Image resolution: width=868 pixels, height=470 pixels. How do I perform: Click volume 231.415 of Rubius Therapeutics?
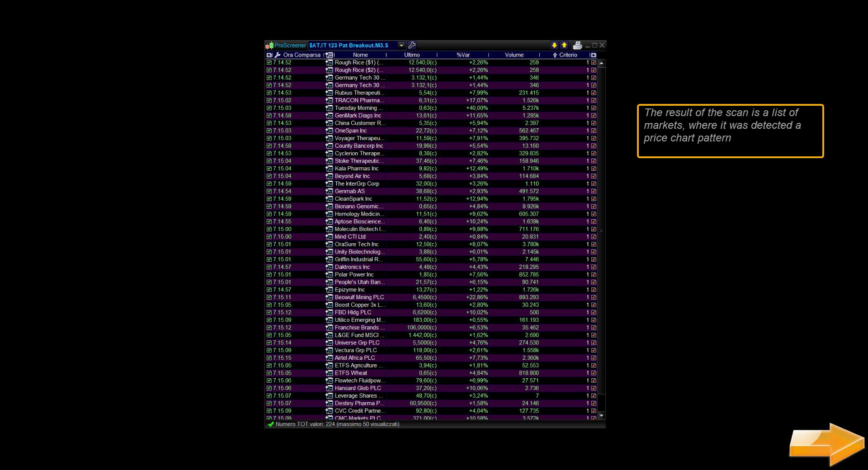(529, 93)
